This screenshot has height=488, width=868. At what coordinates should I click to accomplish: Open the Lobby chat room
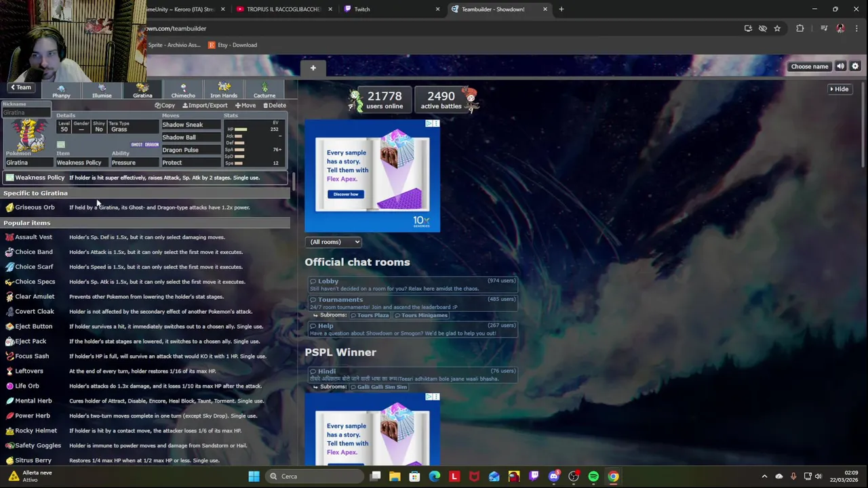click(x=413, y=285)
